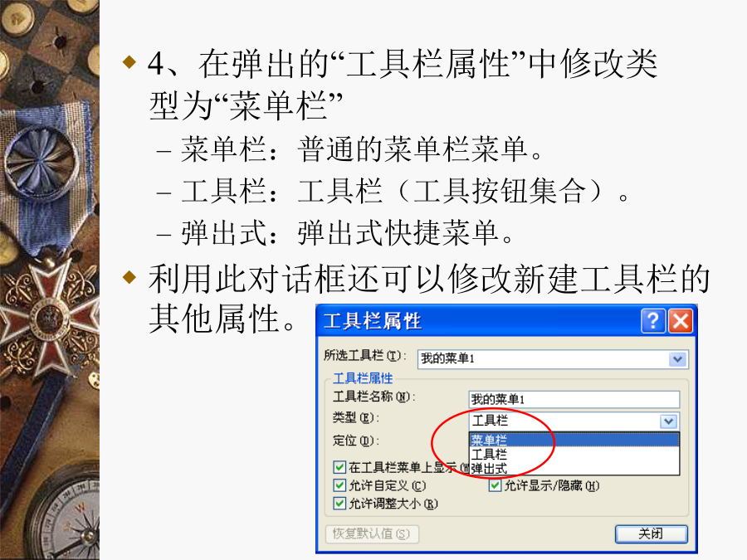
Task: Toggle 允许调整大小 checkbox
Action: click(x=339, y=504)
